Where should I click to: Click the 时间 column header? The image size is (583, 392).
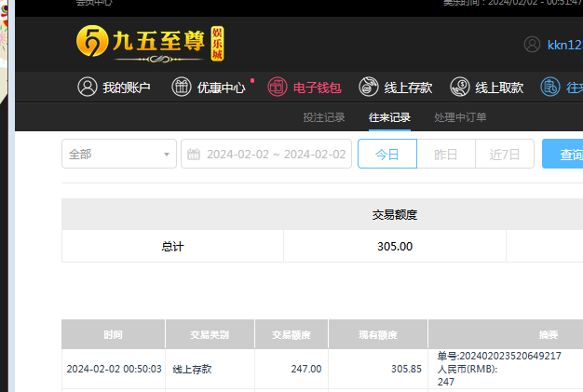(113, 334)
